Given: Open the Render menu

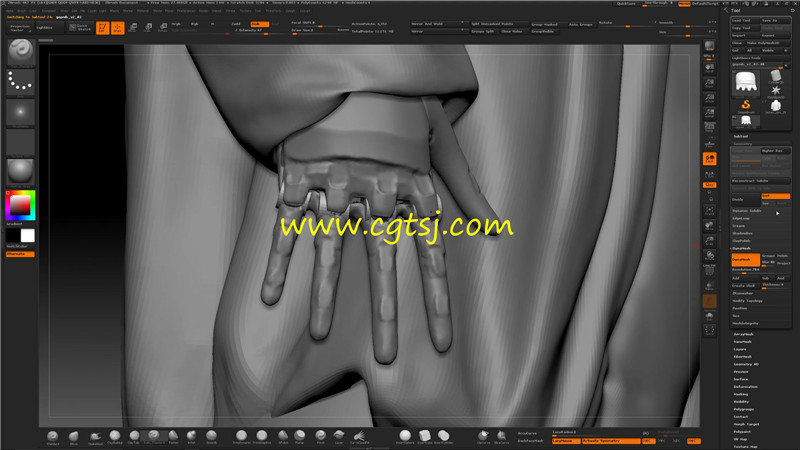Looking at the screenshot, I should tap(204, 11).
